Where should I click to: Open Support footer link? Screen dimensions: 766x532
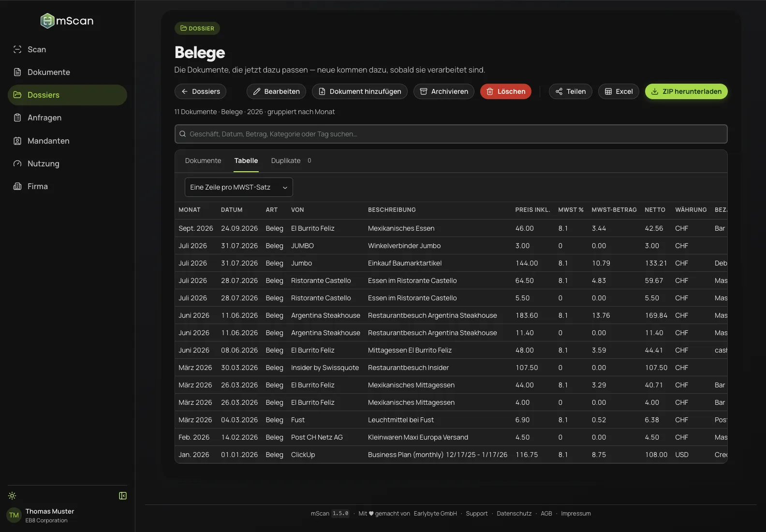[477, 514]
